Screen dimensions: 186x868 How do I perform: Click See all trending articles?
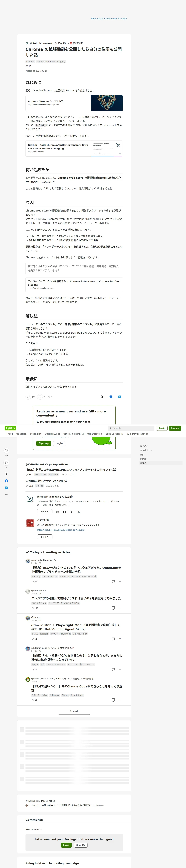(74, 711)
